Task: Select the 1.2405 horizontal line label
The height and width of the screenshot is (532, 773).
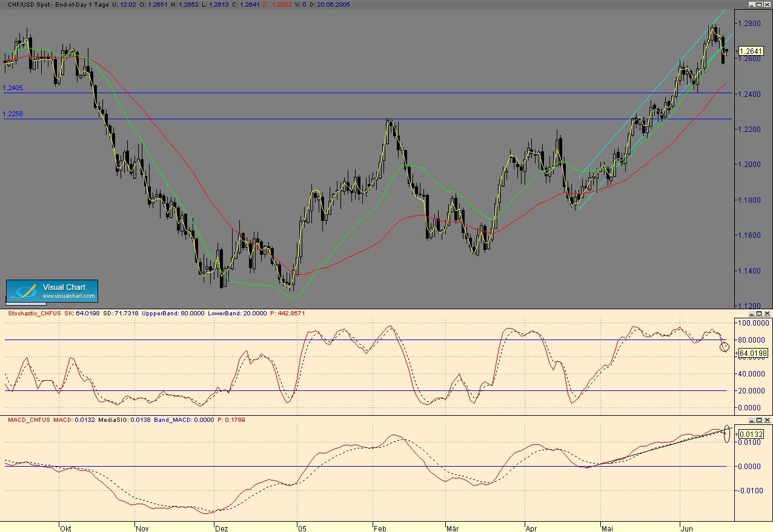Action: click(x=13, y=88)
